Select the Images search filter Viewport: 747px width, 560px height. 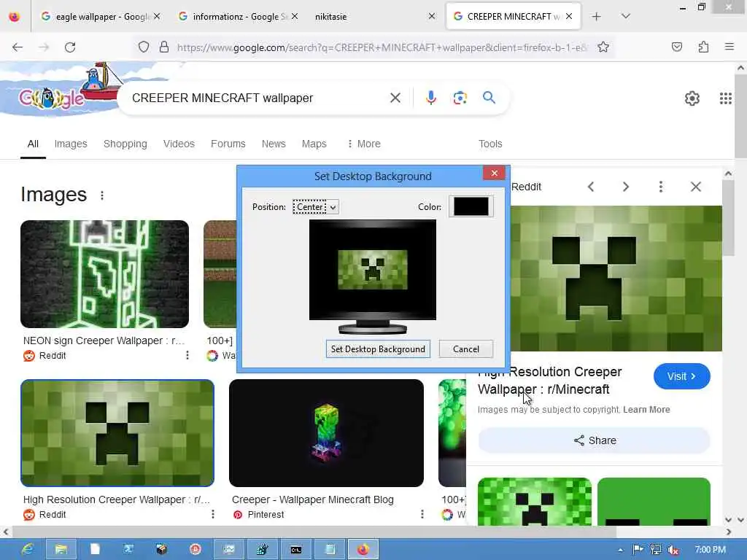71,144
